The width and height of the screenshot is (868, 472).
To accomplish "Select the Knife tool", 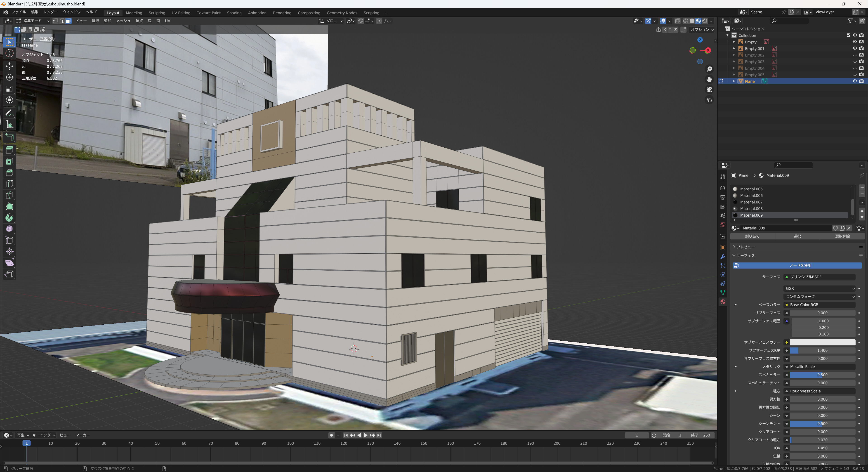I will [x=9, y=195].
